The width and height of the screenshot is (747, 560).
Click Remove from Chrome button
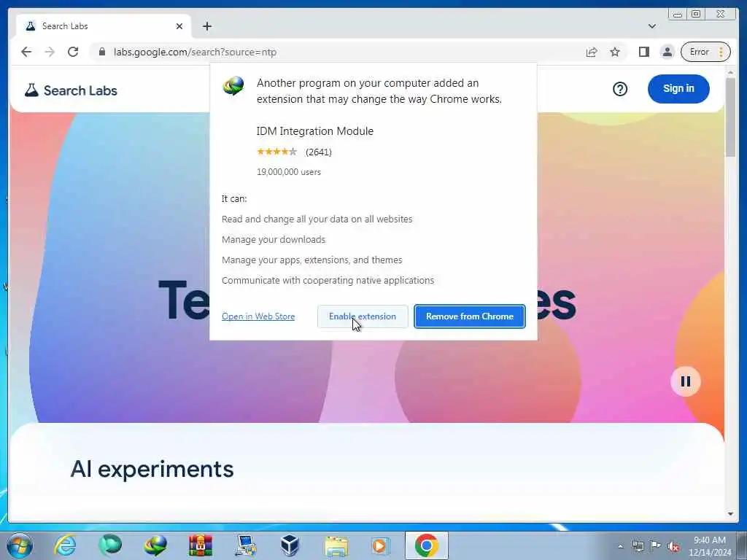(x=470, y=316)
